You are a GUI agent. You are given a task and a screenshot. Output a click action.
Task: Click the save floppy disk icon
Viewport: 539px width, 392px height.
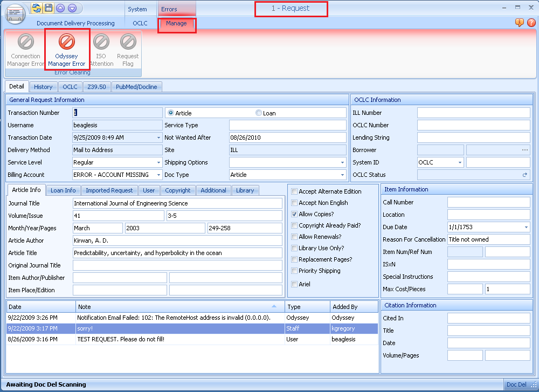coord(49,8)
